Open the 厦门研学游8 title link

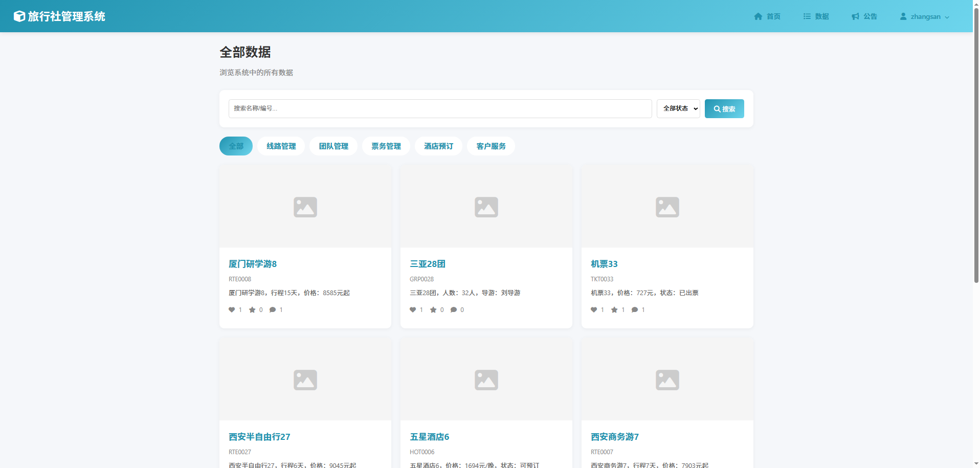click(253, 264)
